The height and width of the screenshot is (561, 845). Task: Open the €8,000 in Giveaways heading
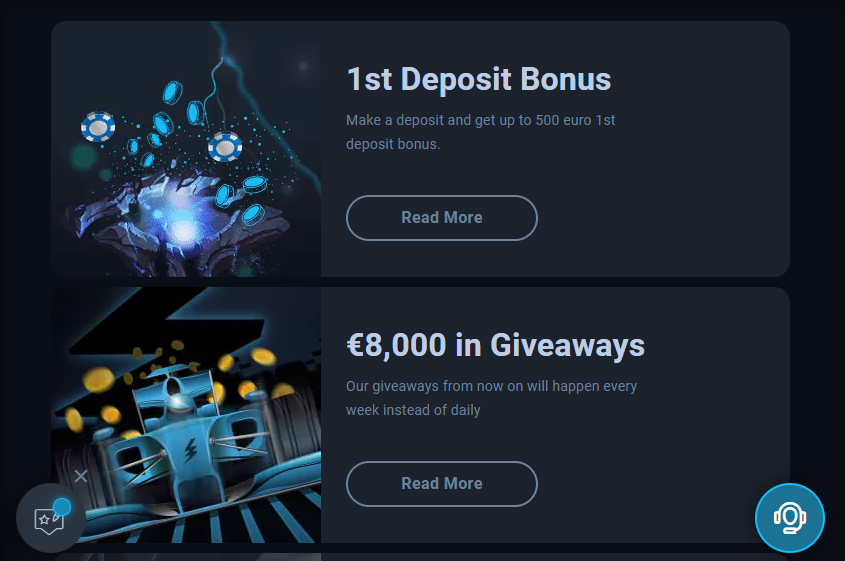coord(495,345)
